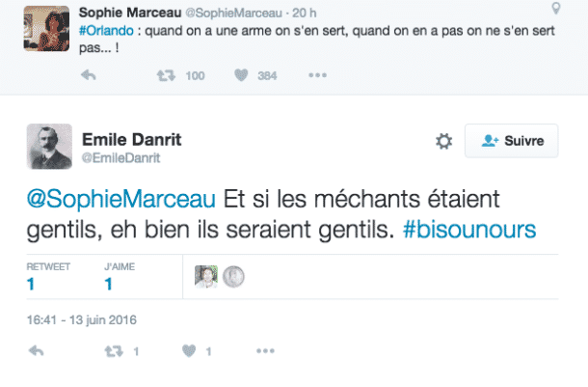Viewport: 588px width, 387px height.
Task: Reply to Emile Danrit's tweet
Action: click(38, 351)
